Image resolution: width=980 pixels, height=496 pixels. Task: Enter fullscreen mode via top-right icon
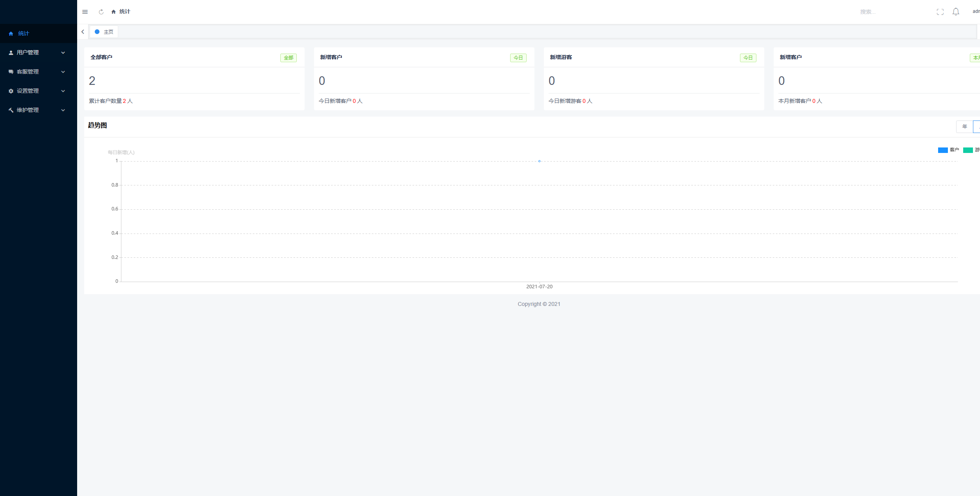pos(940,12)
